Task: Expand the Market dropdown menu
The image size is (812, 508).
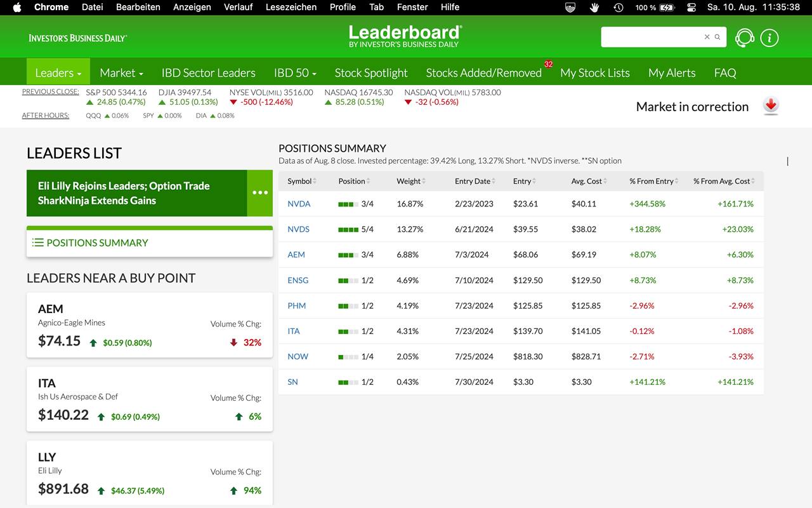Action: 121,72
